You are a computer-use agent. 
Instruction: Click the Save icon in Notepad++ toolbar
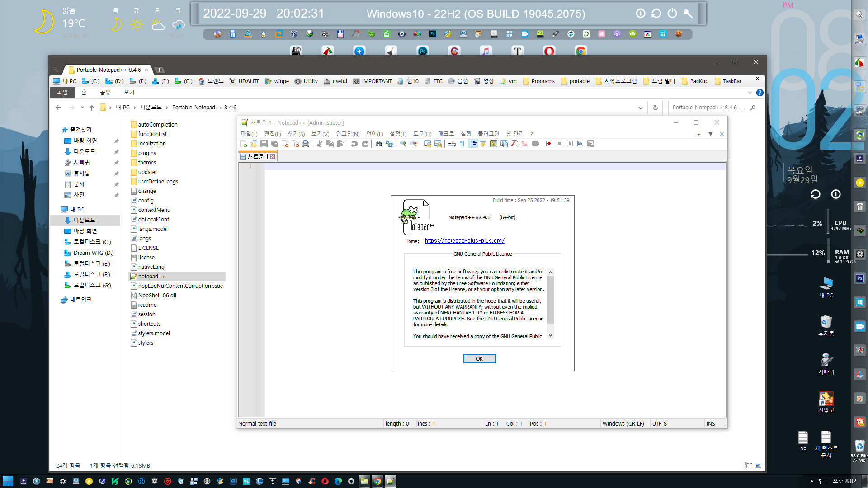point(264,144)
